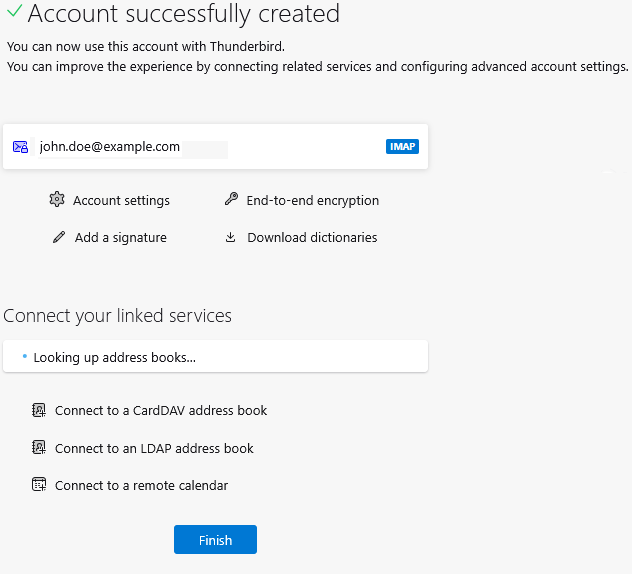Select the Add a signature link
Screen dimensions: 632x574
[120, 238]
